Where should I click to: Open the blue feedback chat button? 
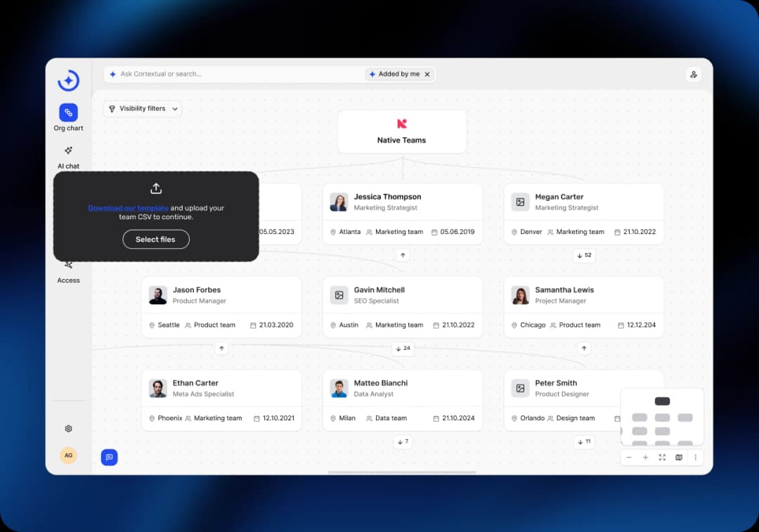coord(110,457)
